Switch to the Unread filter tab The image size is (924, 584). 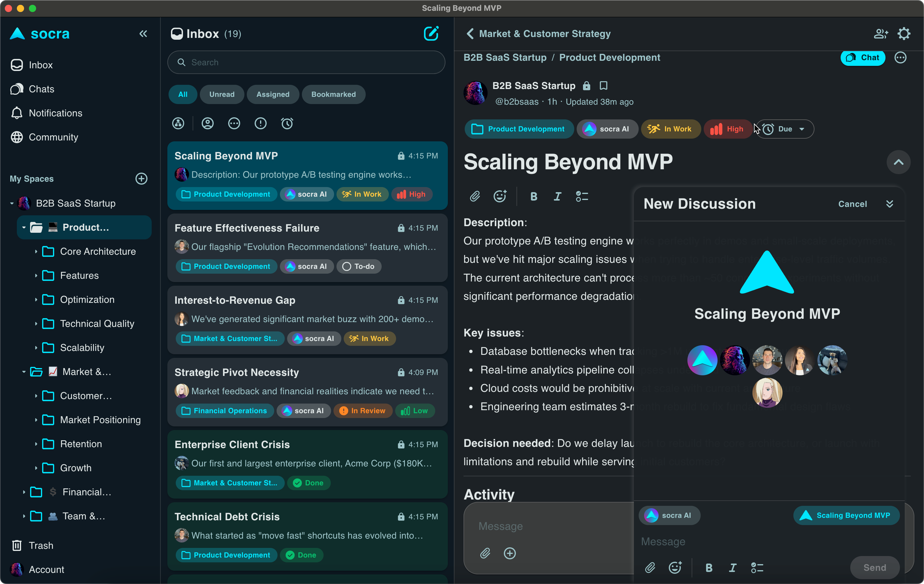(x=222, y=94)
